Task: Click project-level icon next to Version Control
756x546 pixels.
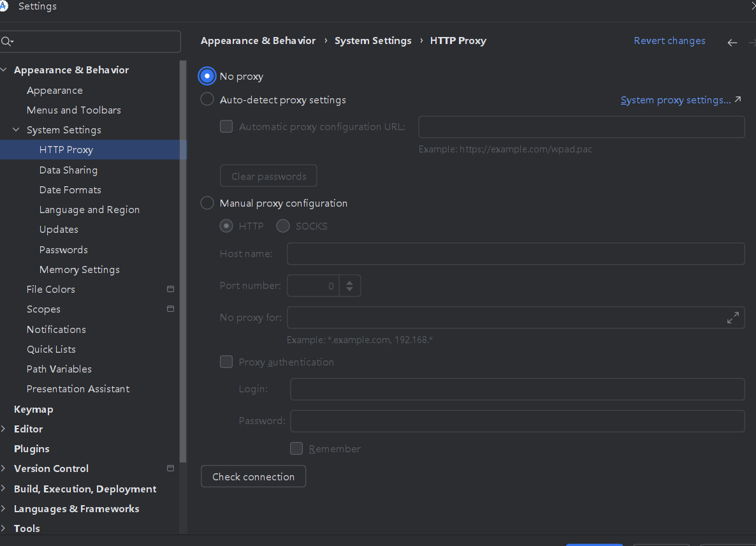Action: (170, 468)
